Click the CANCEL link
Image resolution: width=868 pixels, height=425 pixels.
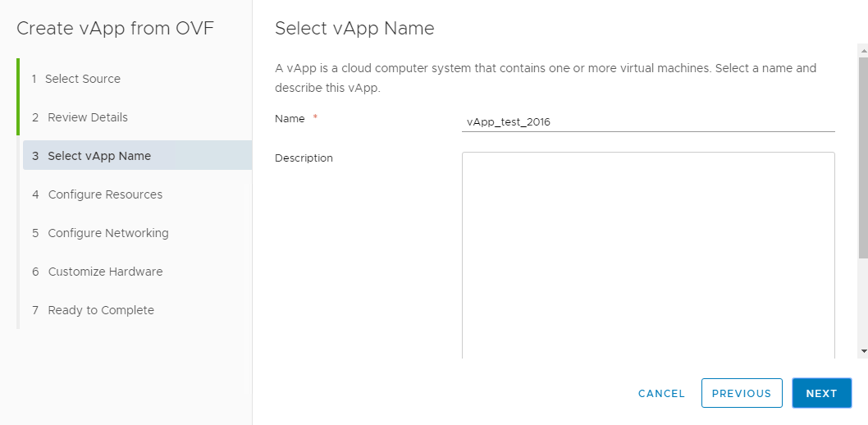pyautogui.click(x=661, y=394)
